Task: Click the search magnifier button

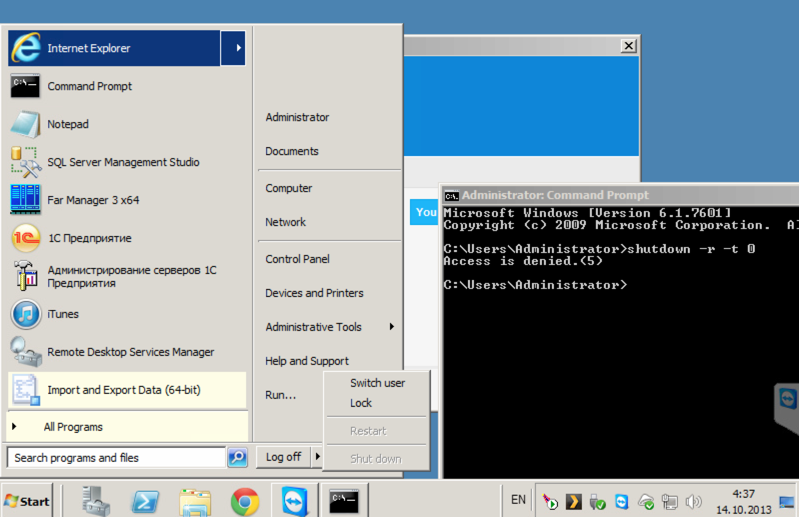Action: [x=237, y=457]
